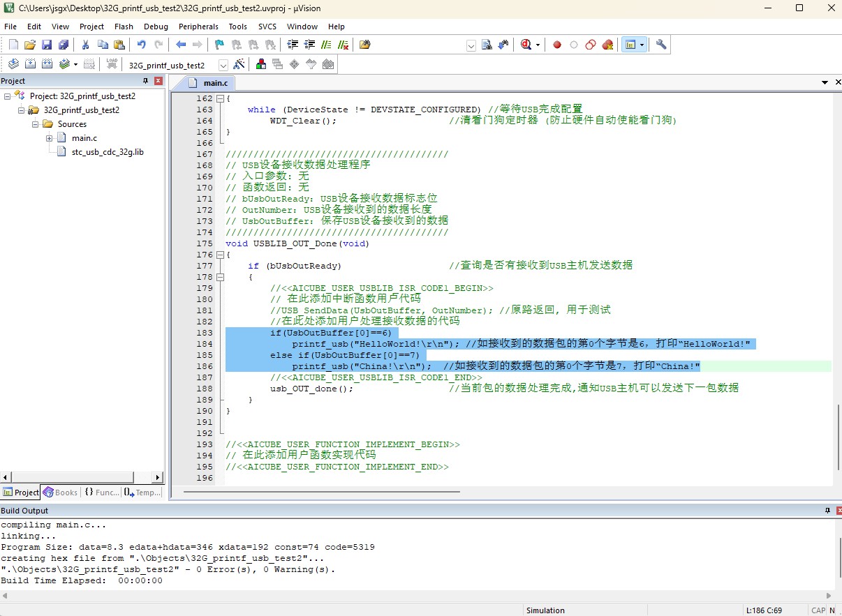Switch to the main.c editor tab

(x=208, y=83)
